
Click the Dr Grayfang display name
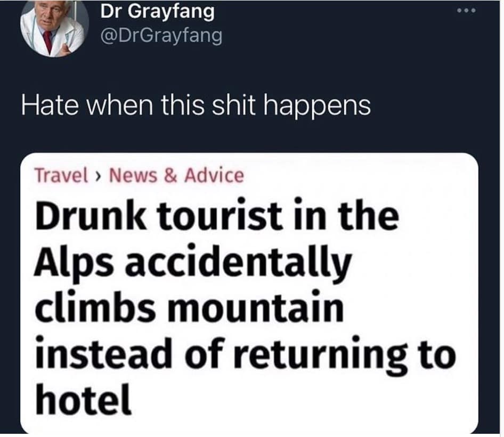click(x=157, y=12)
